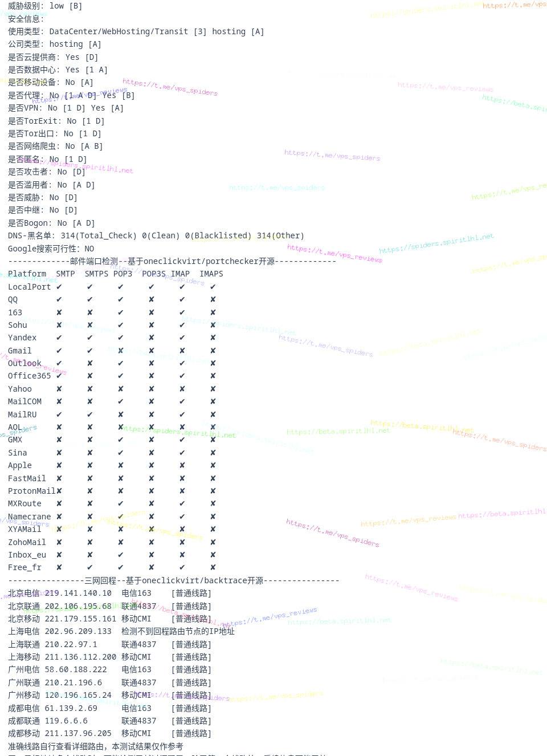Select the "Platform" column header
The height and width of the screenshot is (756, 547).
point(27,274)
